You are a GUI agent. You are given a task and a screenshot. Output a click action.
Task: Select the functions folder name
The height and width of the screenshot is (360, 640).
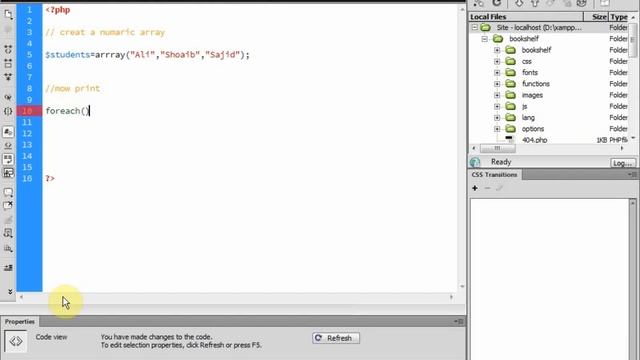(x=536, y=84)
